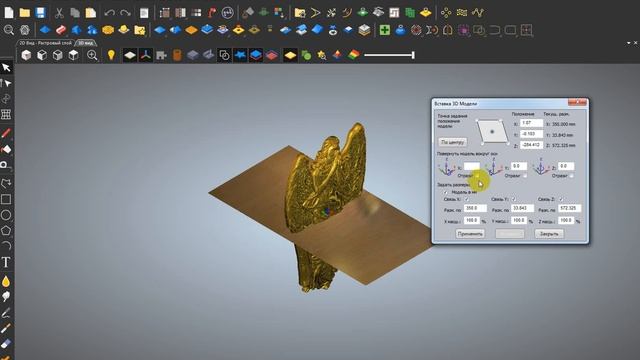640x360 pixels.
Task: Toggle the Модель в мм checkbox
Action: [x=446, y=192]
